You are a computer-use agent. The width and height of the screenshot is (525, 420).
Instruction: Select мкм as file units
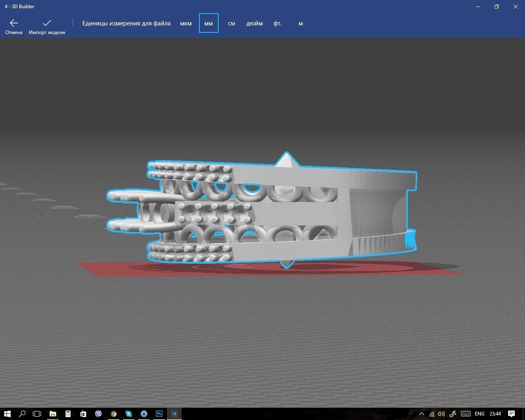186,23
